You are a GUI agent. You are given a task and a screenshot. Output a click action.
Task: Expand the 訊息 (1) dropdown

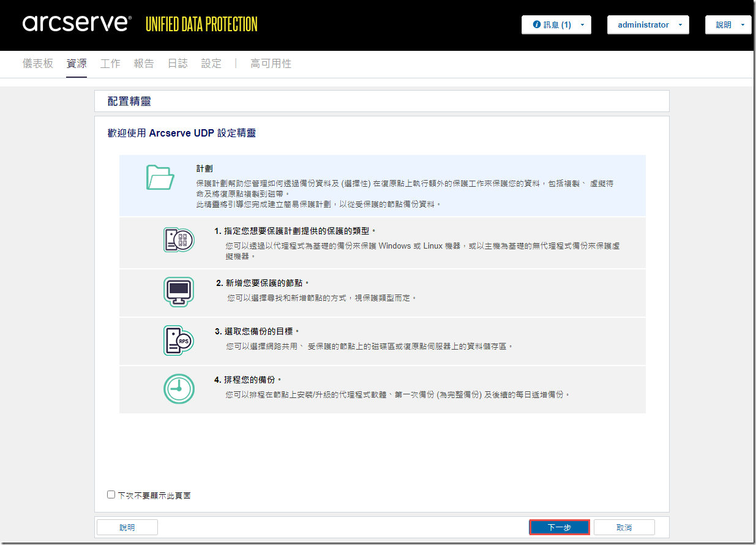(556, 25)
